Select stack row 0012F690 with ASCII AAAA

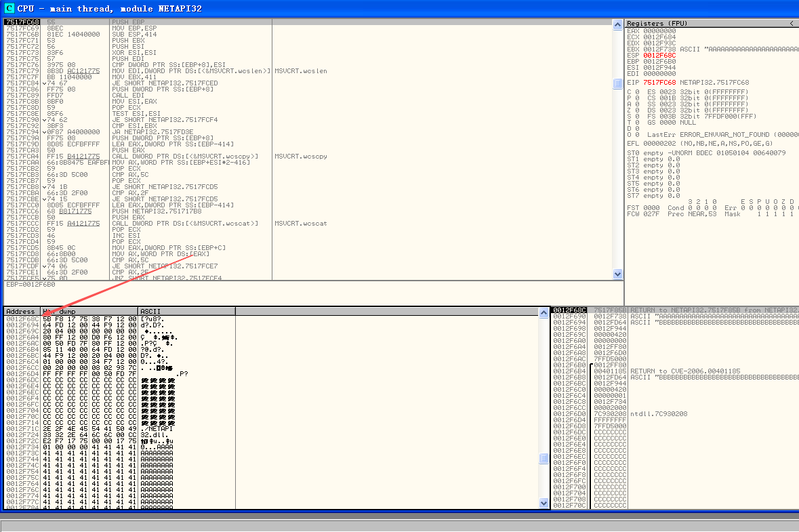coord(676,316)
